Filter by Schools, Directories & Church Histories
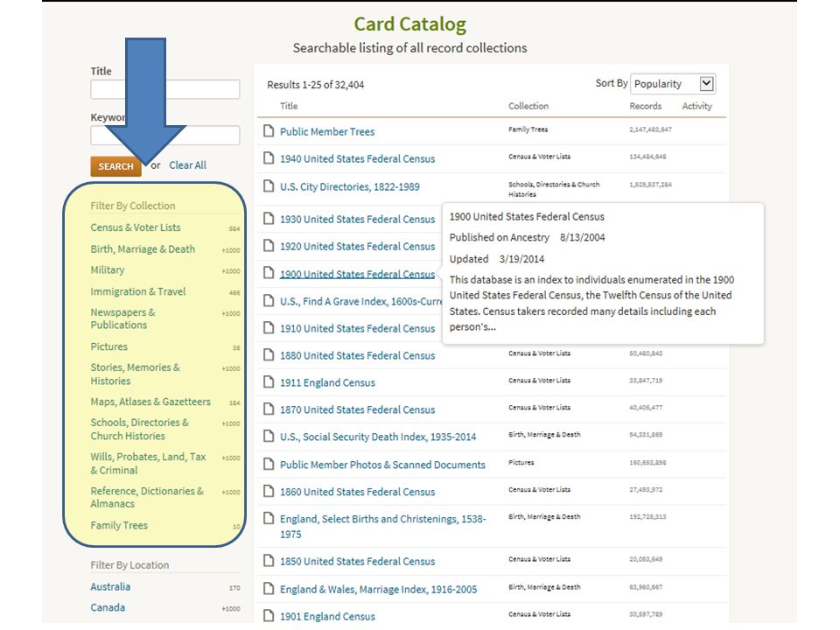The image size is (840, 630). [x=139, y=429]
